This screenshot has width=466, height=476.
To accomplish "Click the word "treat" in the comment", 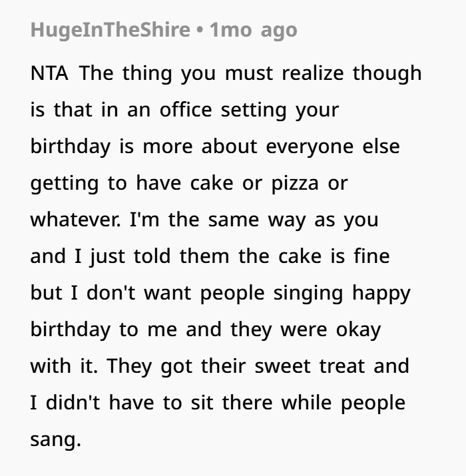I will (x=342, y=366).
